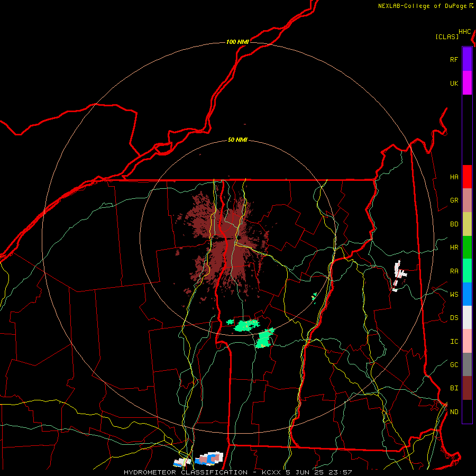
Task: Click the HA red legend swatch
Action: pyautogui.click(x=467, y=177)
